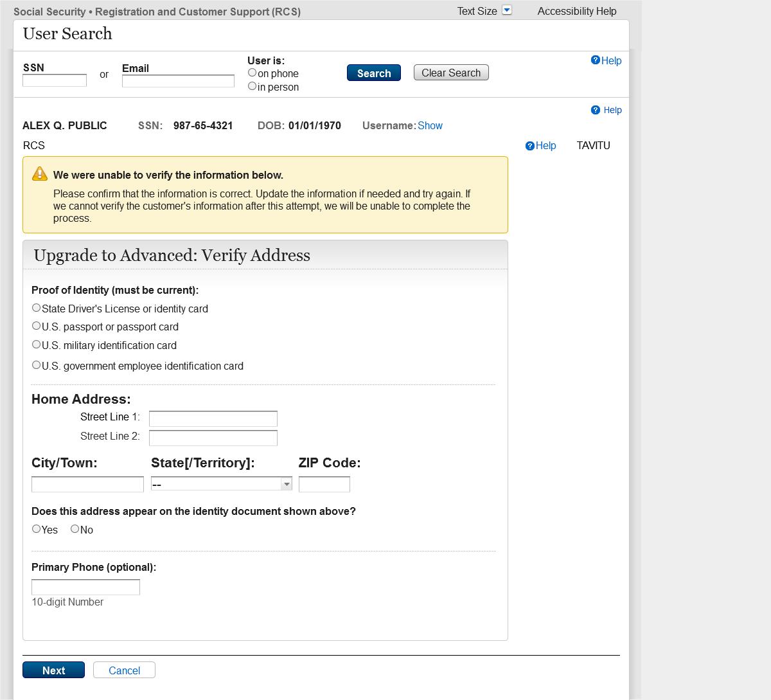The width and height of the screenshot is (771, 700).
Task: Select 'Yes' for address on identity document
Action: point(37,529)
